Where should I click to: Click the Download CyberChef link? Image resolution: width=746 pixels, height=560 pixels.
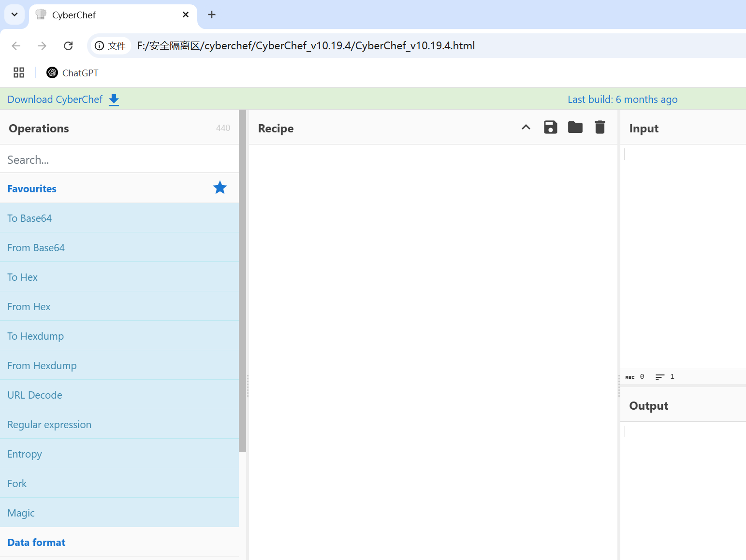click(x=55, y=100)
